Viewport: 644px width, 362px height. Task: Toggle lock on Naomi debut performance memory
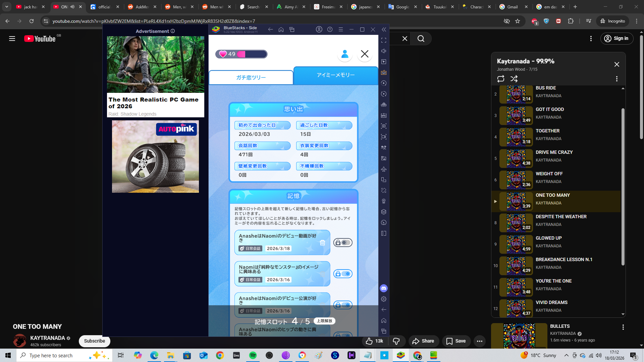(x=342, y=305)
